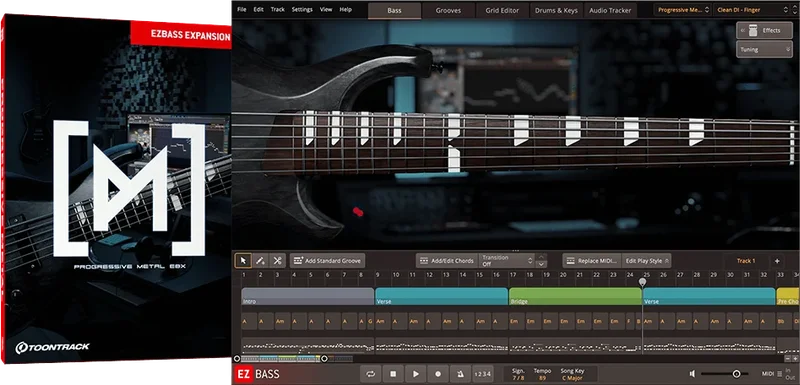This screenshot has width=800, height=385.
Task: Select the gray Intro song block
Action: (308, 296)
